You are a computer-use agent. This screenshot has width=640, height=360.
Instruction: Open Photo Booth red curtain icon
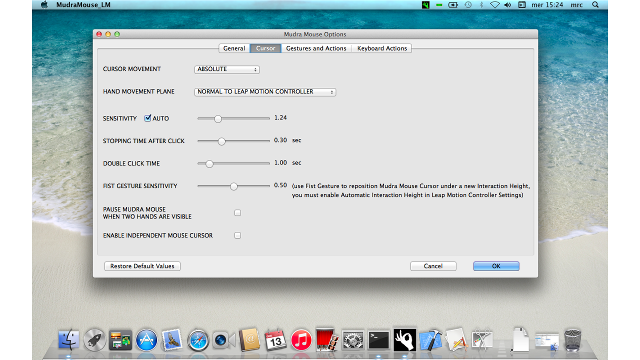[x=327, y=340]
